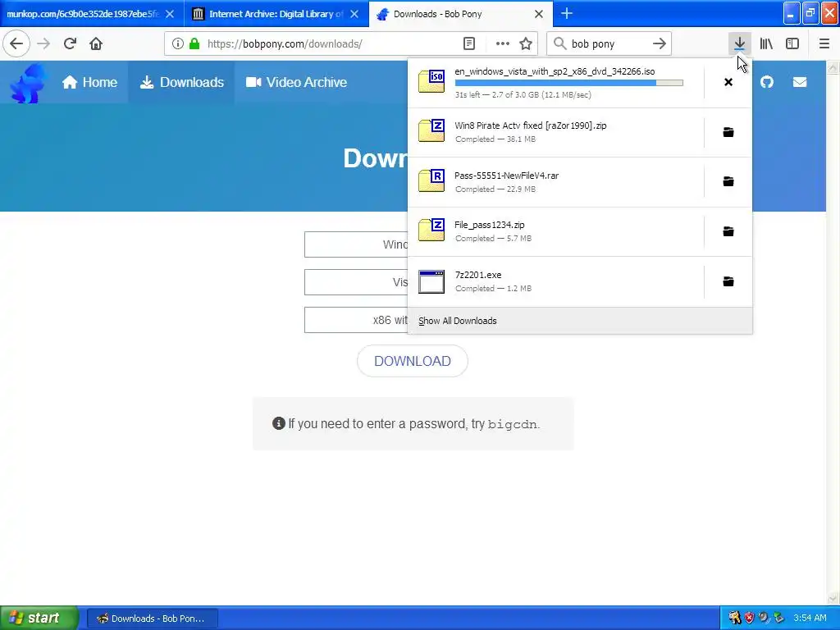The image size is (840, 630).
Task: Close the Downloads - Bob Pony tab
Action: coord(539,14)
